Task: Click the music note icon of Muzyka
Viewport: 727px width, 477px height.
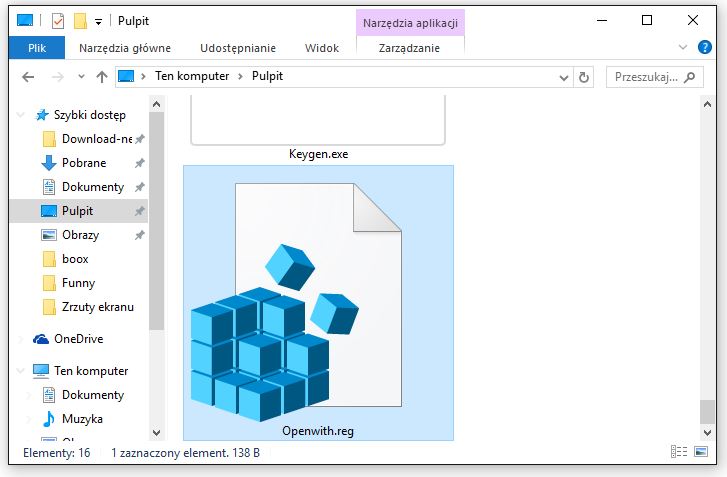Action: point(49,419)
